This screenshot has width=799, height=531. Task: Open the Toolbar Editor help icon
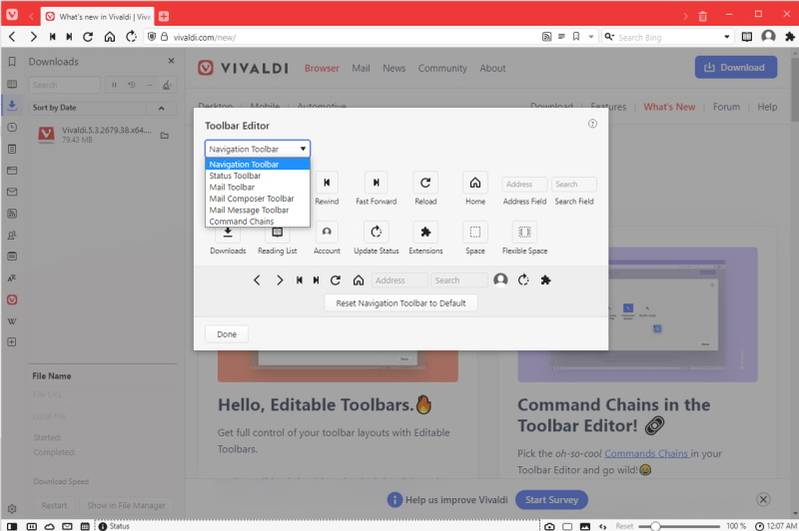pyautogui.click(x=592, y=124)
